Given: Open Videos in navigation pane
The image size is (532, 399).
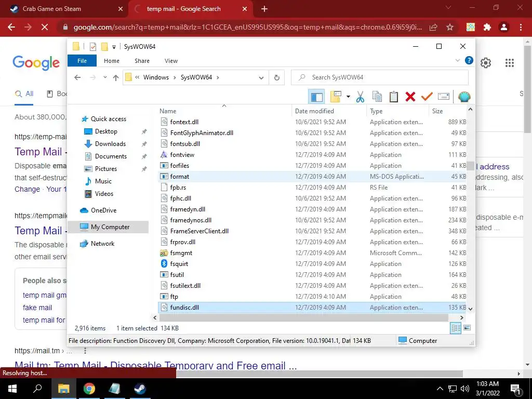Looking at the screenshot, I should tap(104, 194).
